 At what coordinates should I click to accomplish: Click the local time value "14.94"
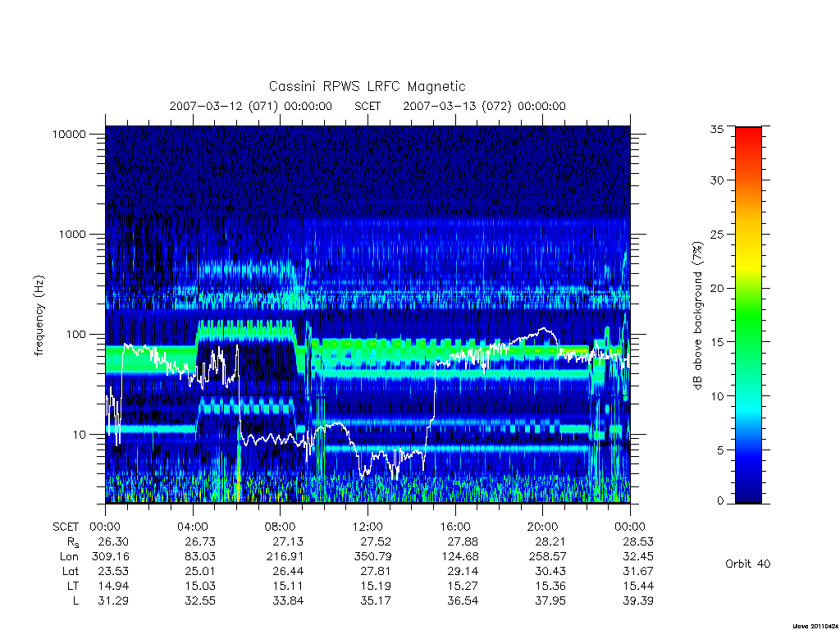point(113,586)
